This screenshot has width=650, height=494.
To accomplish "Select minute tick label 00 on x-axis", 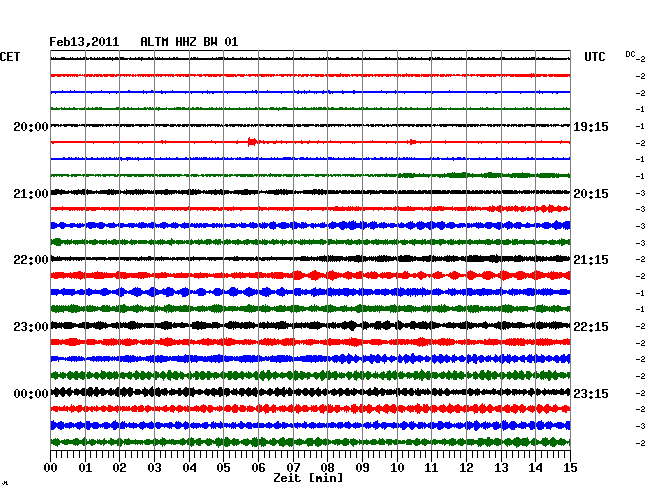I will 51,468.
